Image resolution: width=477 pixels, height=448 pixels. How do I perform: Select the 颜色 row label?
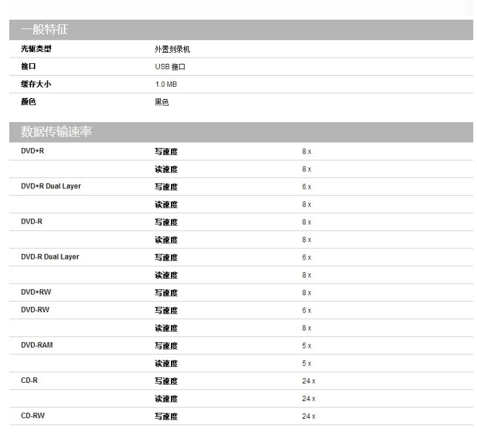pos(28,102)
